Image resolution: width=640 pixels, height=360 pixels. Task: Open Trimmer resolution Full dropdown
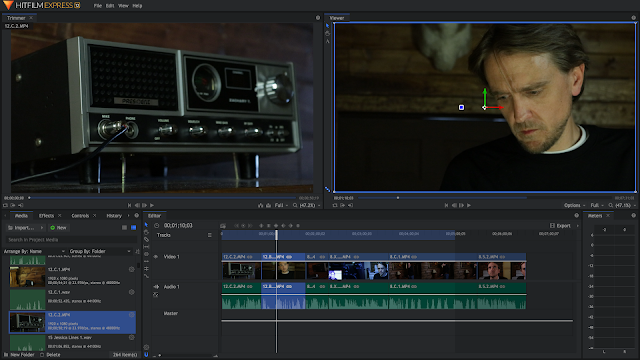coord(281,205)
